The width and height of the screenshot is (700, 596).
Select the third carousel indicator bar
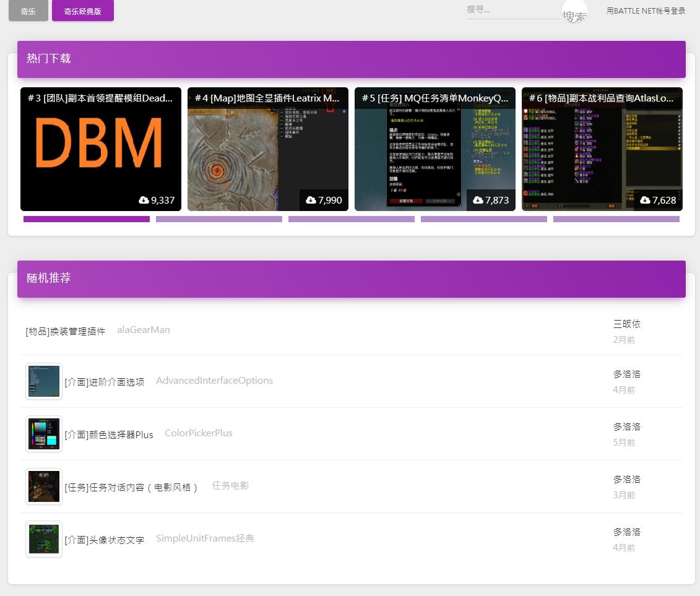coord(352,219)
